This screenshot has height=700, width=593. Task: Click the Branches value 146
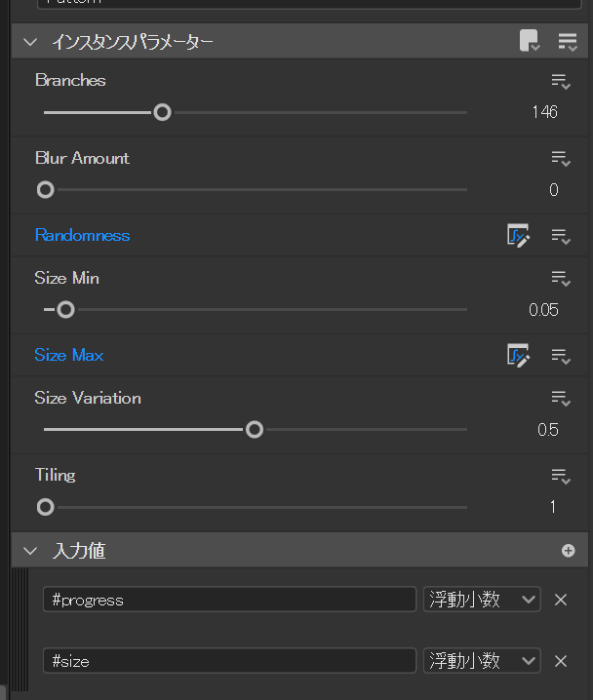coord(544,112)
